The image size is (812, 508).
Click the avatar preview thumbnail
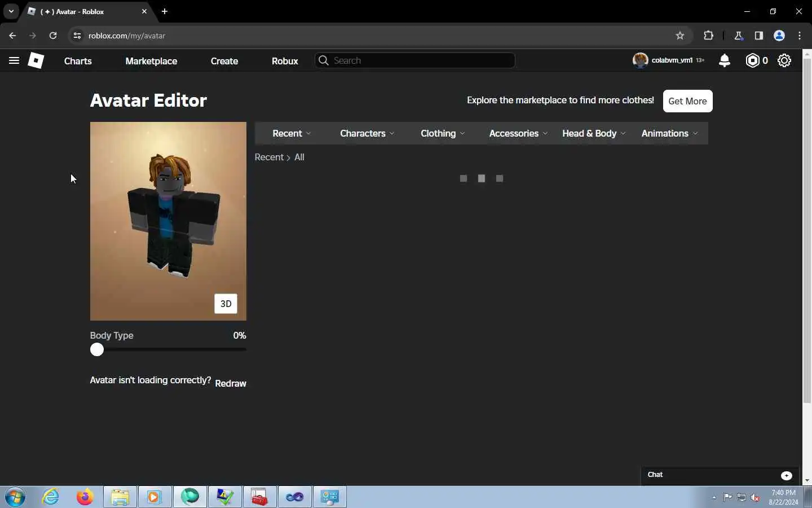coord(168,221)
